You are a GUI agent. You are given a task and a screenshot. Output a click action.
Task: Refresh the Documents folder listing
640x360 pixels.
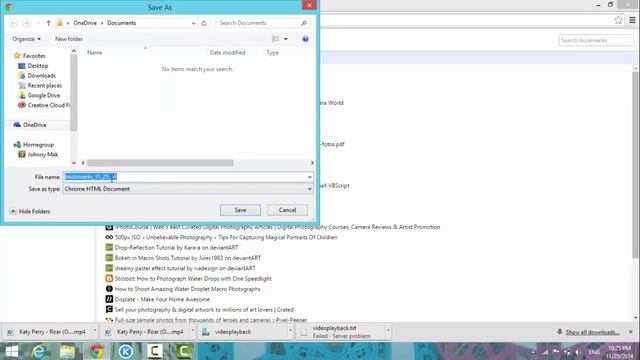(x=204, y=23)
